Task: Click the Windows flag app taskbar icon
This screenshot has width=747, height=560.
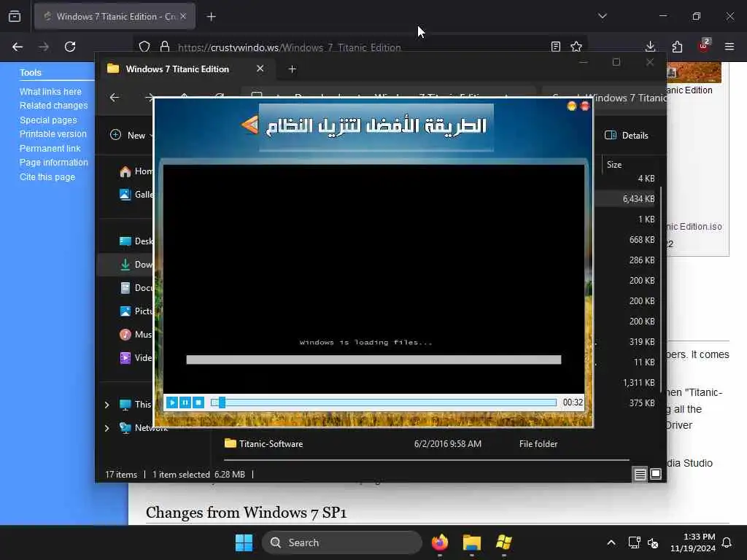Action: [x=503, y=542]
